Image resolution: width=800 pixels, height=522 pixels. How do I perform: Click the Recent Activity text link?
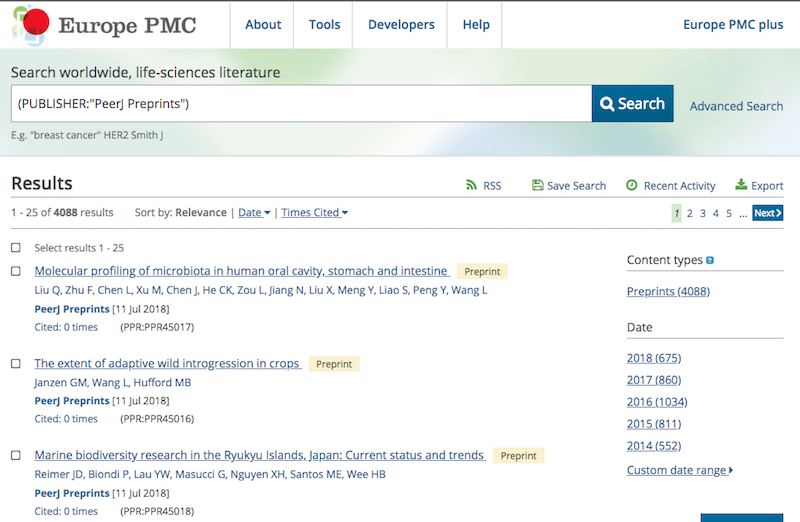coord(680,186)
